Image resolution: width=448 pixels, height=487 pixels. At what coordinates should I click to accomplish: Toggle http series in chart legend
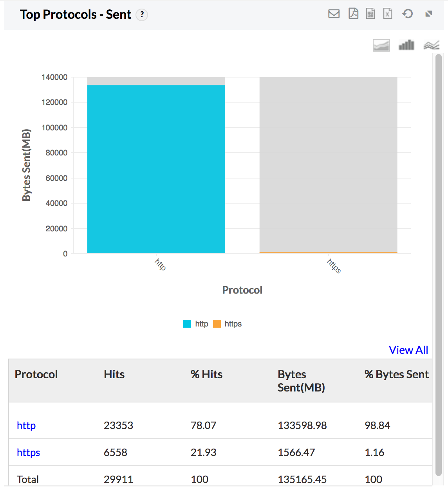[x=196, y=324]
